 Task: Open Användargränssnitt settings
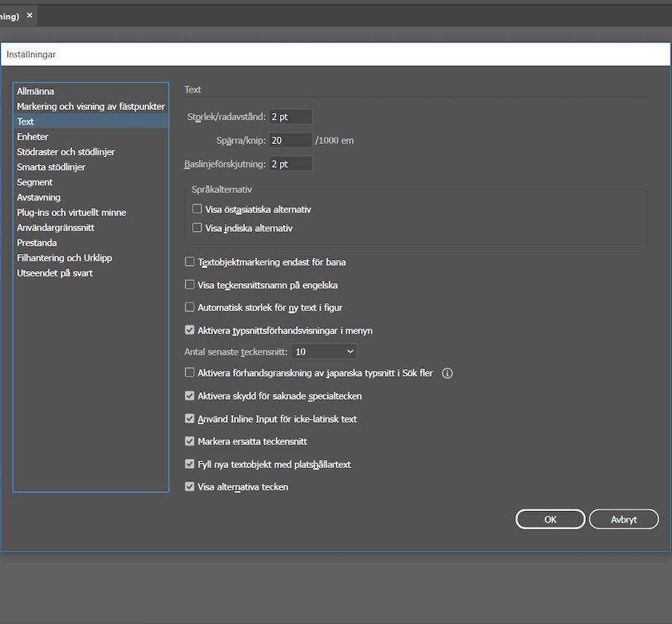pyautogui.click(x=91, y=228)
